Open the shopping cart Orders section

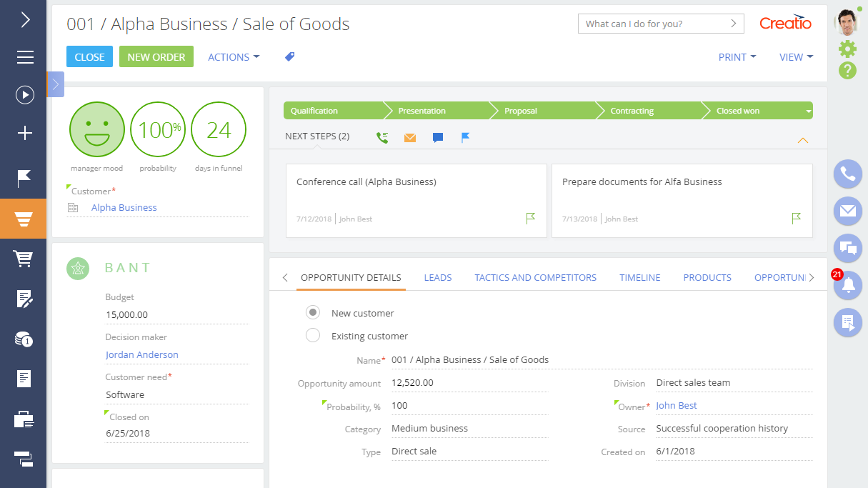click(x=24, y=259)
